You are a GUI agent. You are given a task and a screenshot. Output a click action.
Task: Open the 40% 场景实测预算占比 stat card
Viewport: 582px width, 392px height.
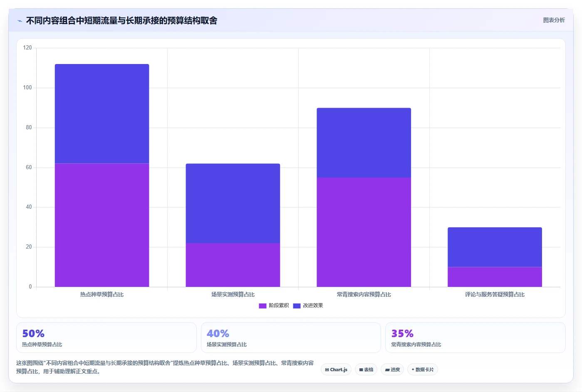click(x=291, y=338)
